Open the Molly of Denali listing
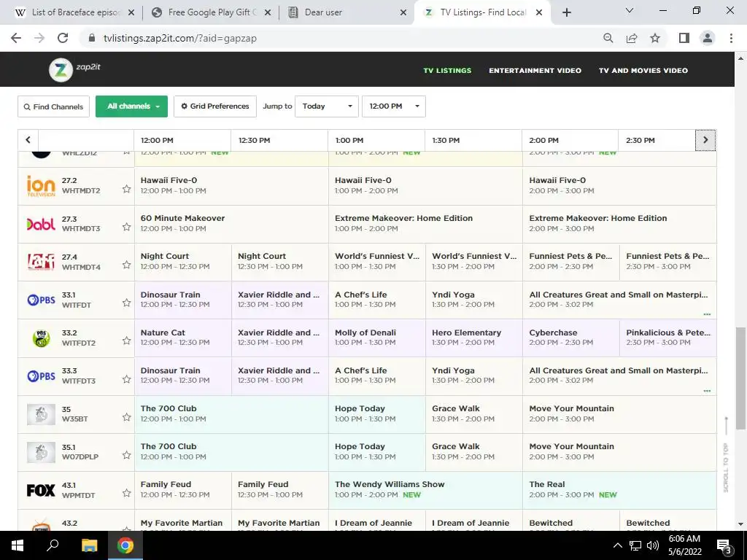This screenshot has width=747, height=560. (376, 338)
